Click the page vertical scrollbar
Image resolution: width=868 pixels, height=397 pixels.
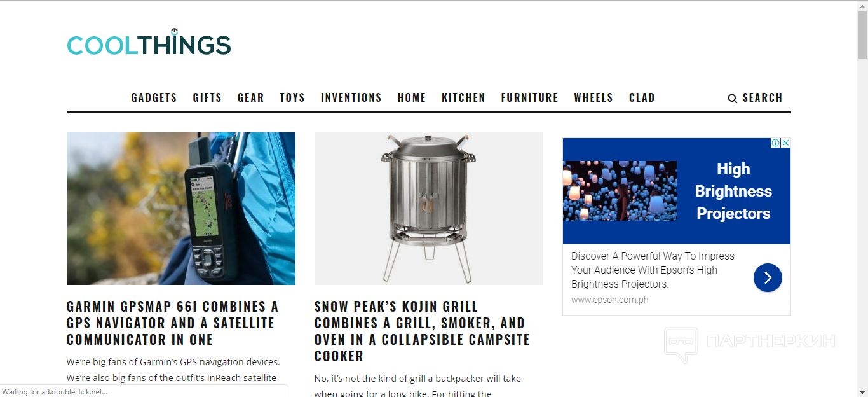point(862,198)
